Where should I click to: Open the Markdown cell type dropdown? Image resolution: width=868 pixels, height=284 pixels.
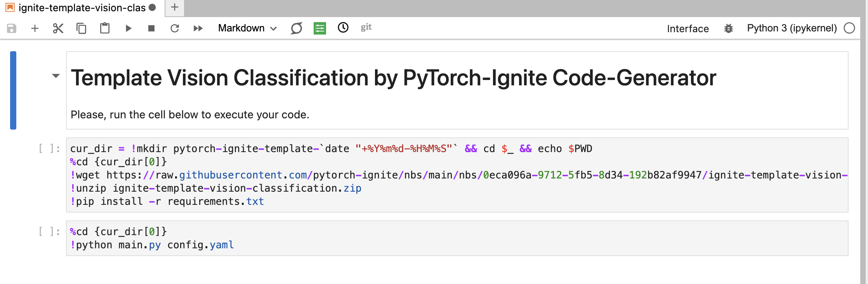tap(247, 28)
